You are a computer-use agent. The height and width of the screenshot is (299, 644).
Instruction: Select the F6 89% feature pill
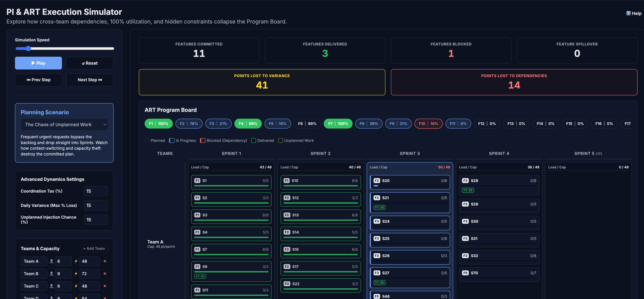point(307,124)
